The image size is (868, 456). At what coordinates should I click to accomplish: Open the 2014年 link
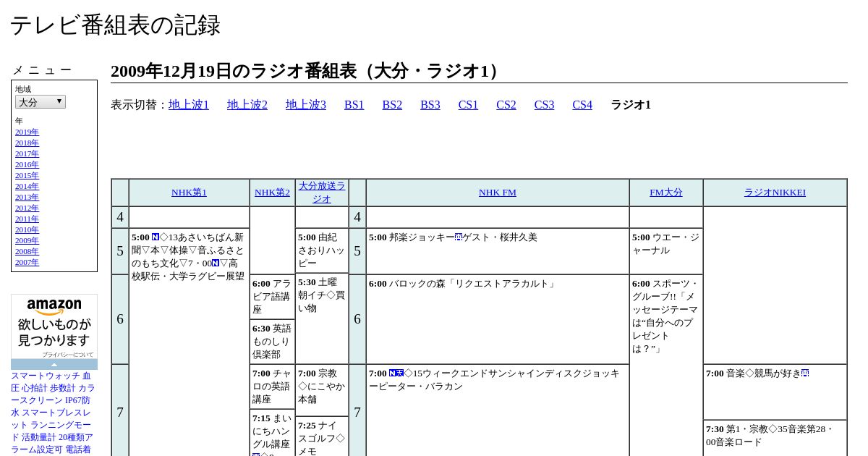point(27,187)
